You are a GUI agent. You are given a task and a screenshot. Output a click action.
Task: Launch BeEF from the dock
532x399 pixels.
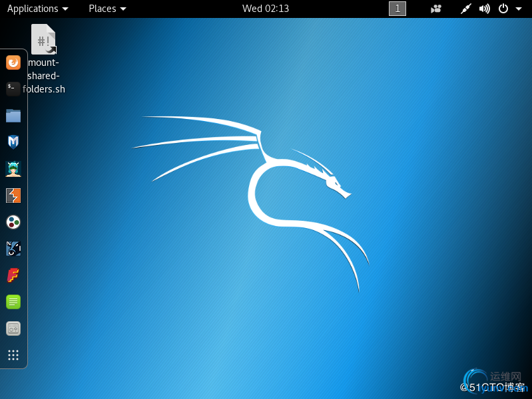click(13, 249)
